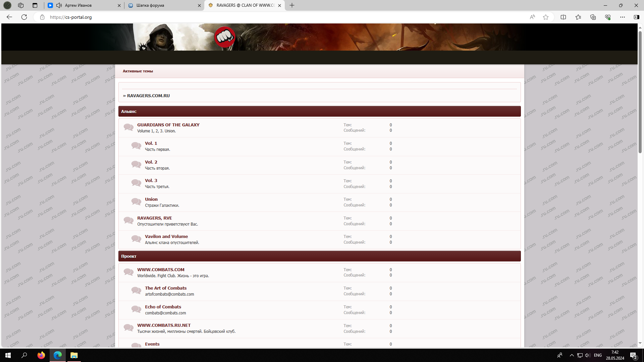The width and height of the screenshot is (644, 362).
Task: Open the GUARDIANS OF THE GALAXY forum
Action: pyautogui.click(x=168, y=125)
